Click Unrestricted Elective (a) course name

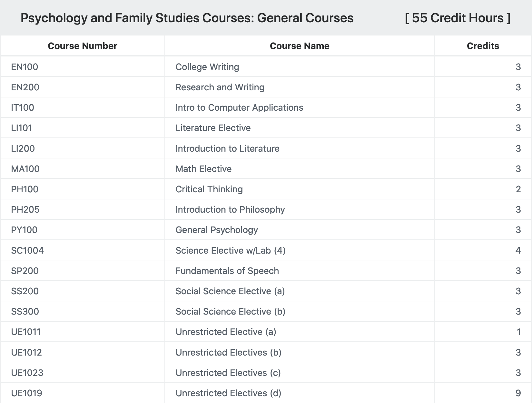[226, 332]
